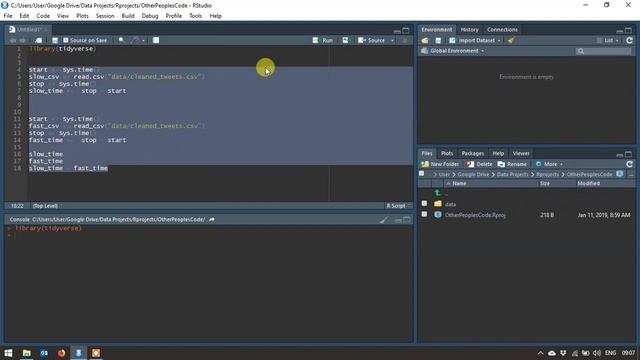This screenshot has width=640, height=360.
Task: Click the code tools wand icon
Action: [x=135, y=40]
